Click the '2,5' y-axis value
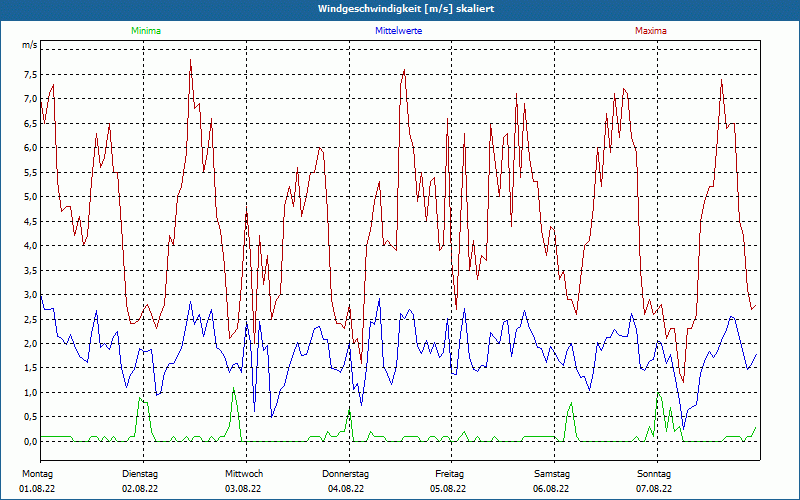Image resolution: width=800 pixels, height=500 pixels. [x=30, y=319]
